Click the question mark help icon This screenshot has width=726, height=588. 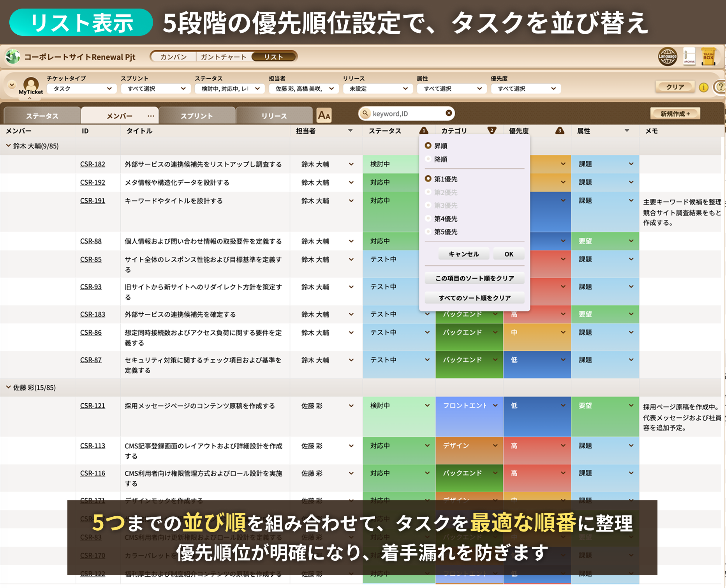click(721, 87)
